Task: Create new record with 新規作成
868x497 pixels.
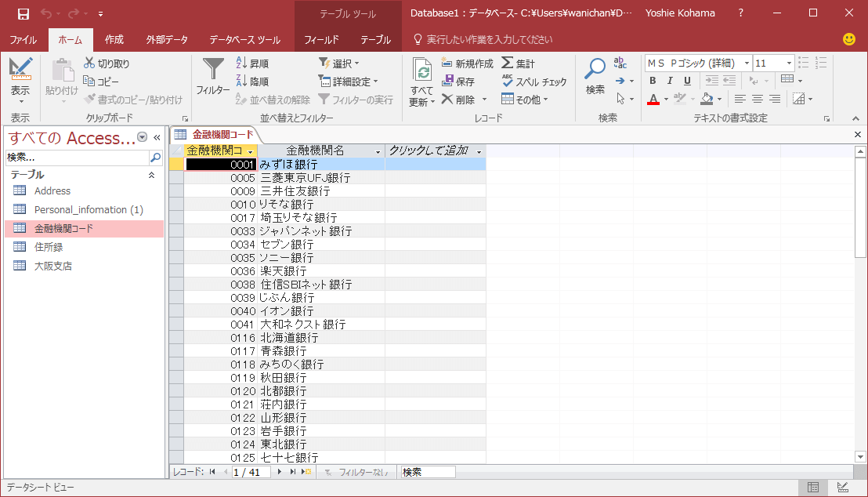Action: 467,63
